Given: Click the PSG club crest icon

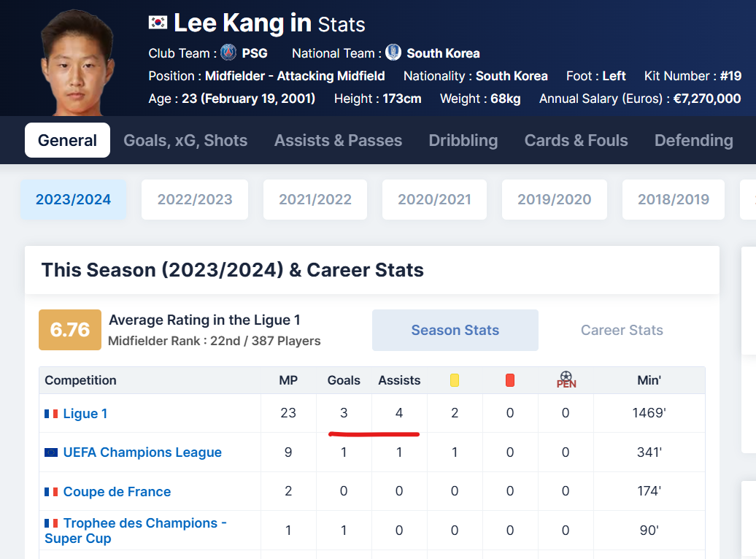Looking at the screenshot, I should coord(228,52).
